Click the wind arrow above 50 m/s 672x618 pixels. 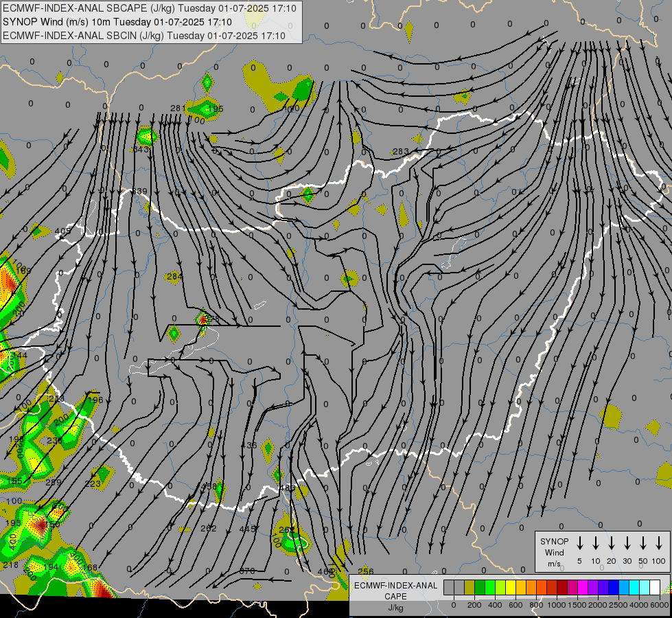pyautogui.click(x=643, y=543)
